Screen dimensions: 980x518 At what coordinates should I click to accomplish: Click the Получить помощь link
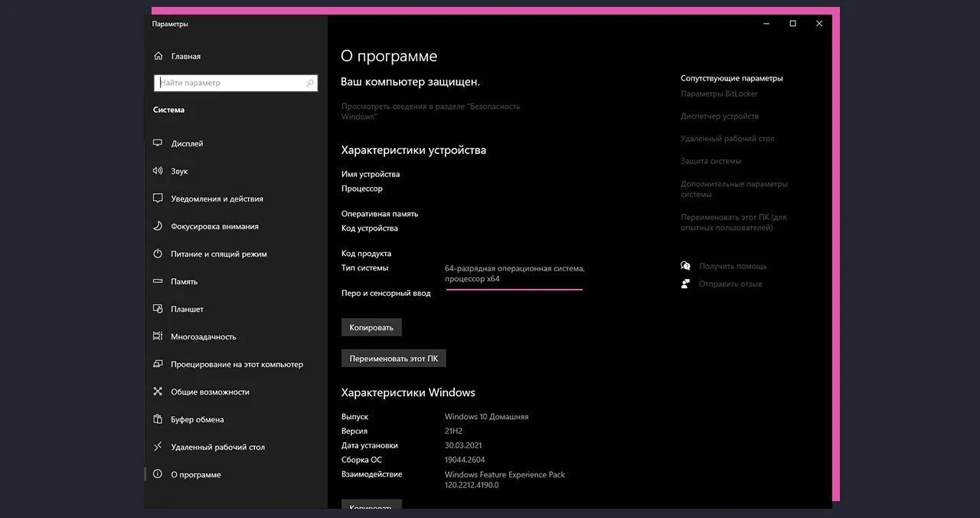tap(733, 266)
